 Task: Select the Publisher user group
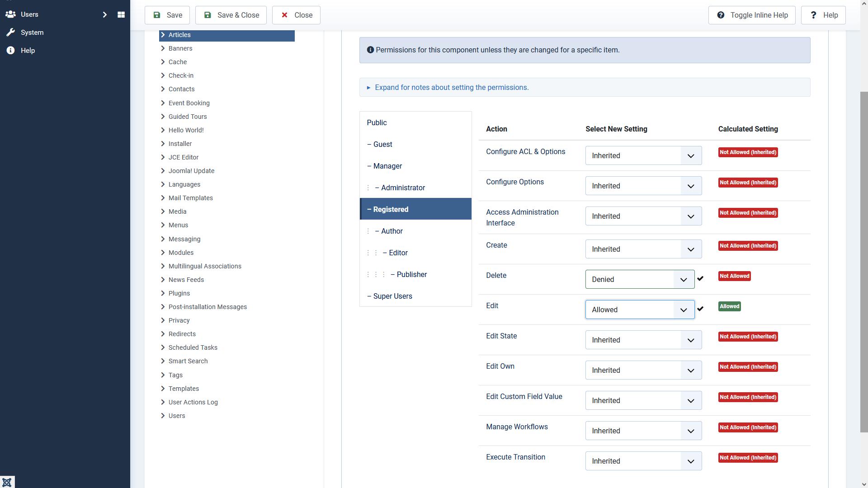(411, 274)
